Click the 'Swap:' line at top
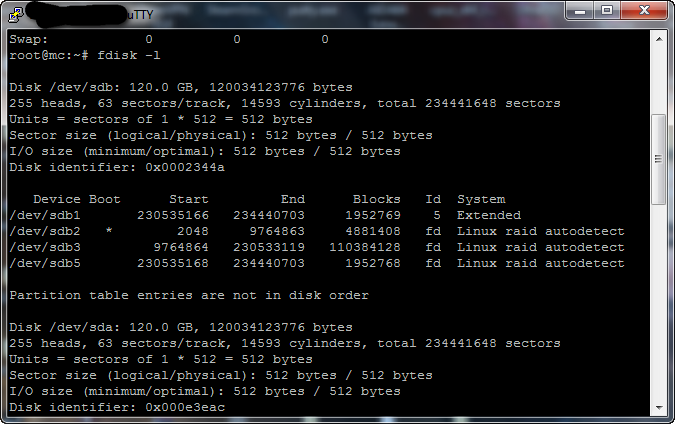 click(169, 39)
